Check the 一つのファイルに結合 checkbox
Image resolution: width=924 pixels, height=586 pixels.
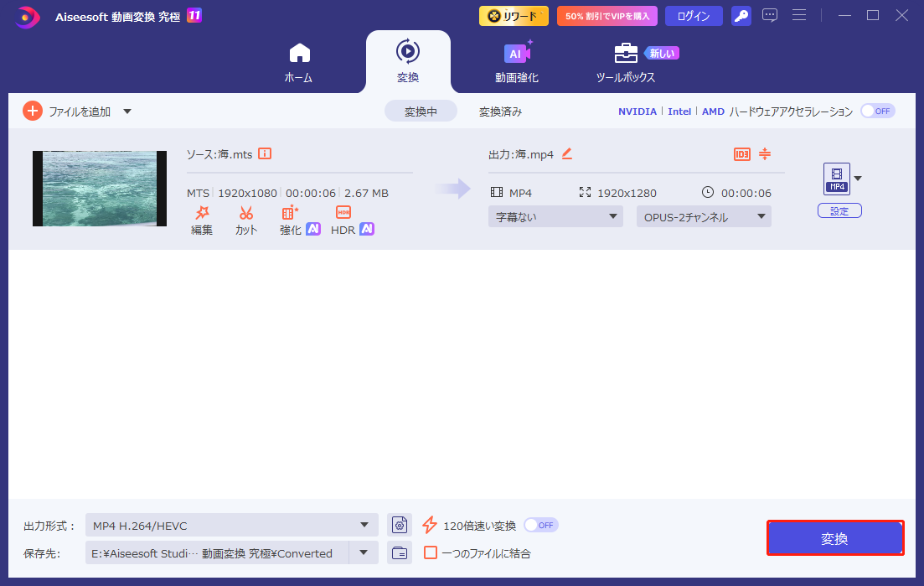point(430,552)
